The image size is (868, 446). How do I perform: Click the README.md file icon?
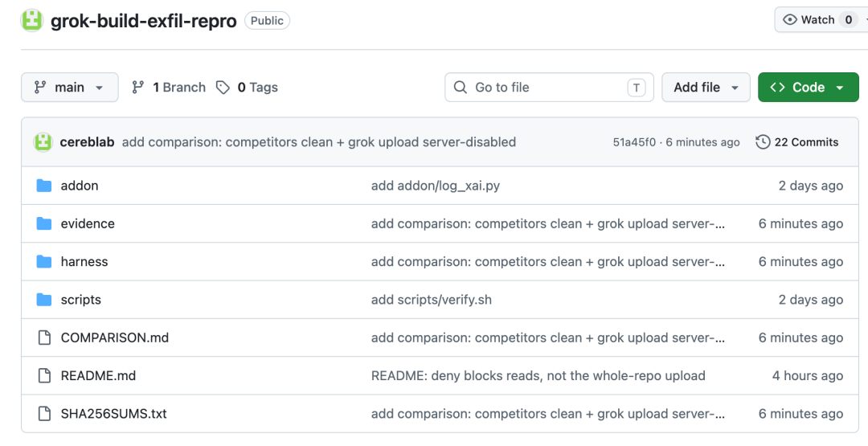tap(44, 376)
